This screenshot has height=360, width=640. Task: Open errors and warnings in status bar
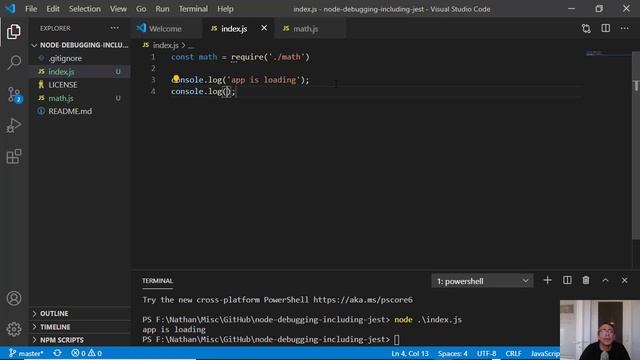coord(86,353)
